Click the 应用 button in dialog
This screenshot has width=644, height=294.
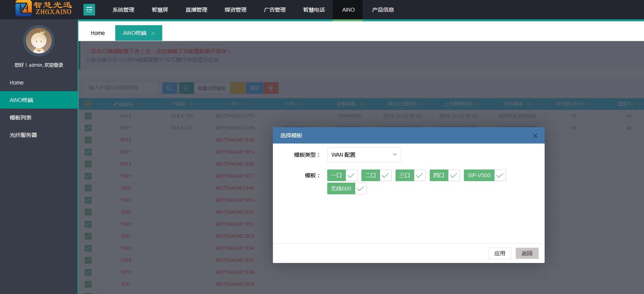coord(500,253)
